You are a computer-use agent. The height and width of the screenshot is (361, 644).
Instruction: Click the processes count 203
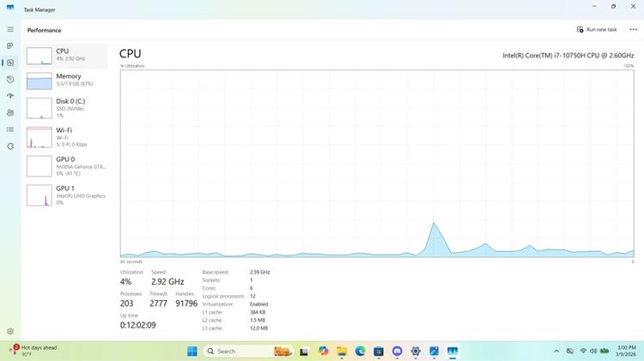126,304
